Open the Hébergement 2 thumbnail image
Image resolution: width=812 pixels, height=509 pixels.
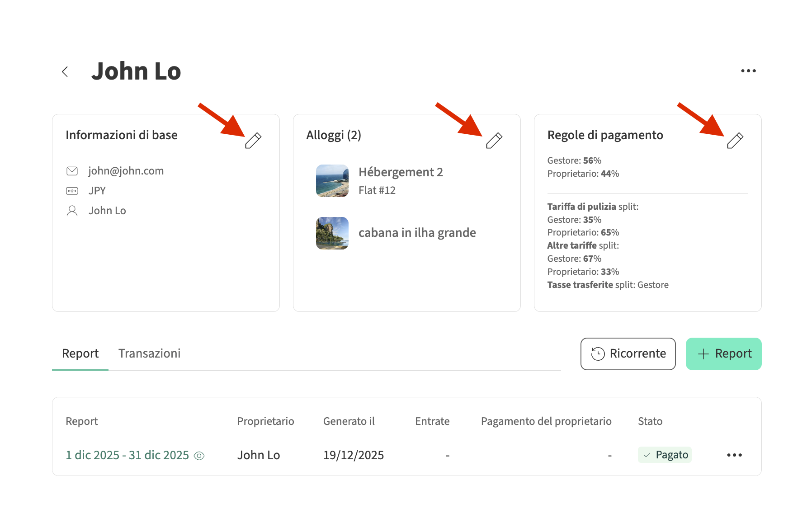coord(332,181)
